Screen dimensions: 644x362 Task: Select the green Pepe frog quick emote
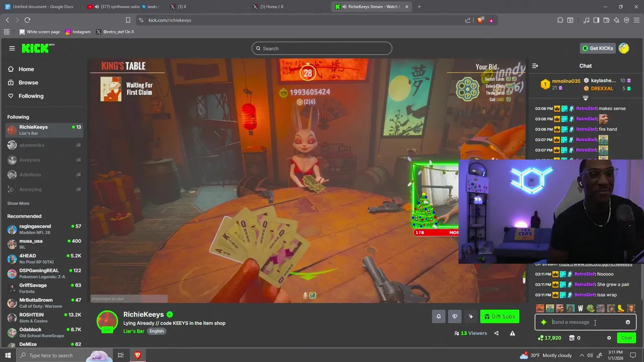(590, 308)
